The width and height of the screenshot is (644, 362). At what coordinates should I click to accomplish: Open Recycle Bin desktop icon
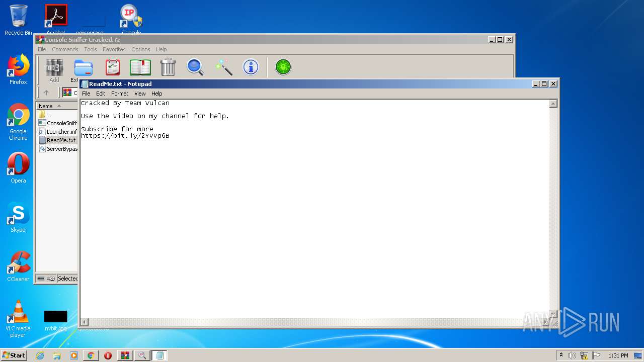[18, 20]
